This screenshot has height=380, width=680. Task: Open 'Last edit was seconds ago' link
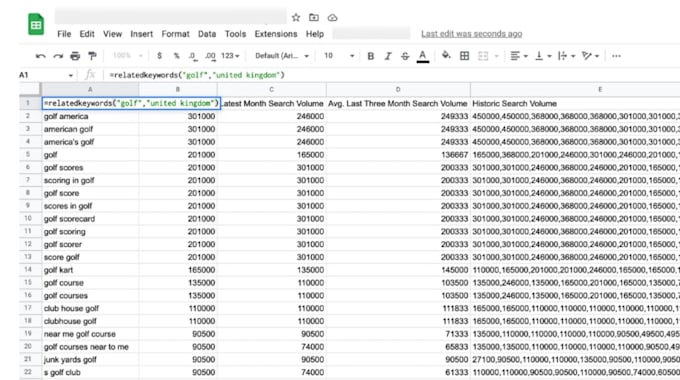(471, 34)
